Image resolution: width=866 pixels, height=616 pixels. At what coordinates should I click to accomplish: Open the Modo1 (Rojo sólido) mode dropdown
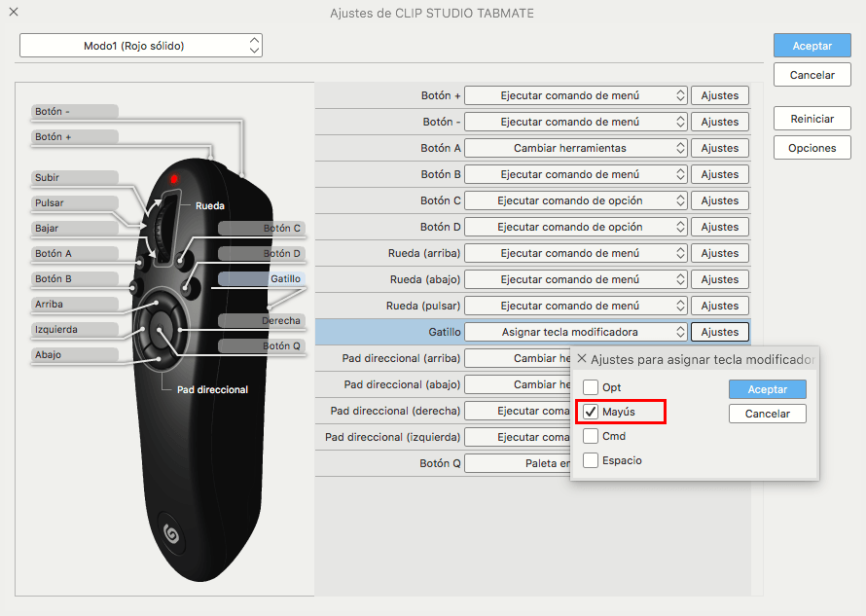click(x=140, y=45)
